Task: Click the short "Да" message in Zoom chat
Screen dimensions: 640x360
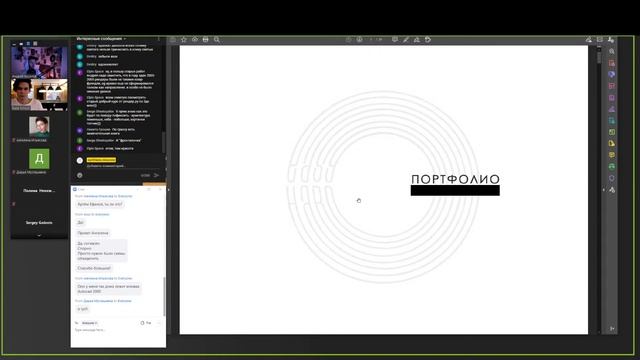Action: click(x=80, y=222)
